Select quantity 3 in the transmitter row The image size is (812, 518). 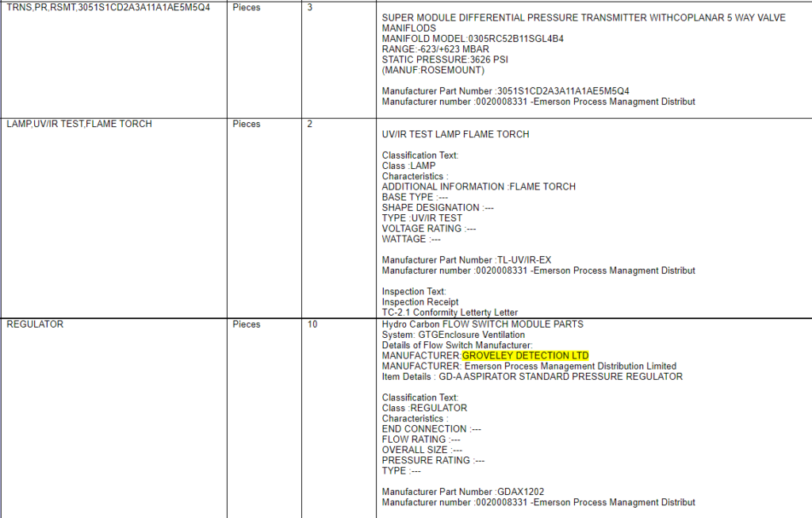[x=309, y=7]
